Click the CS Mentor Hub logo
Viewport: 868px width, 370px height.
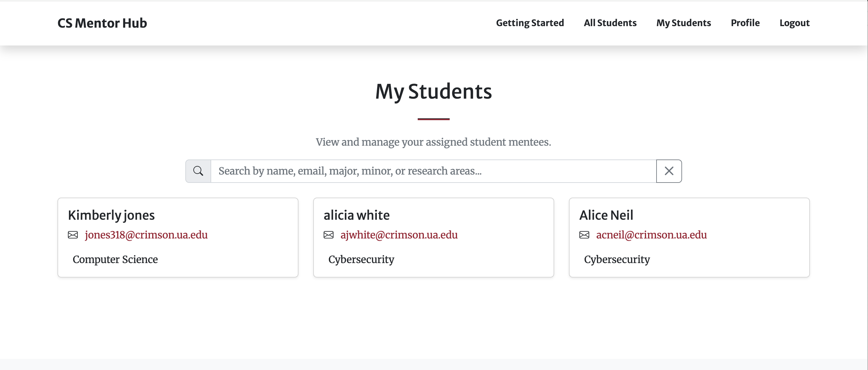tap(102, 23)
